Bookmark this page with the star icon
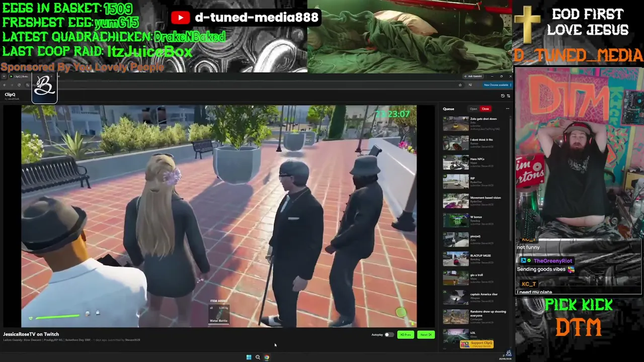 pyautogui.click(x=460, y=85)
